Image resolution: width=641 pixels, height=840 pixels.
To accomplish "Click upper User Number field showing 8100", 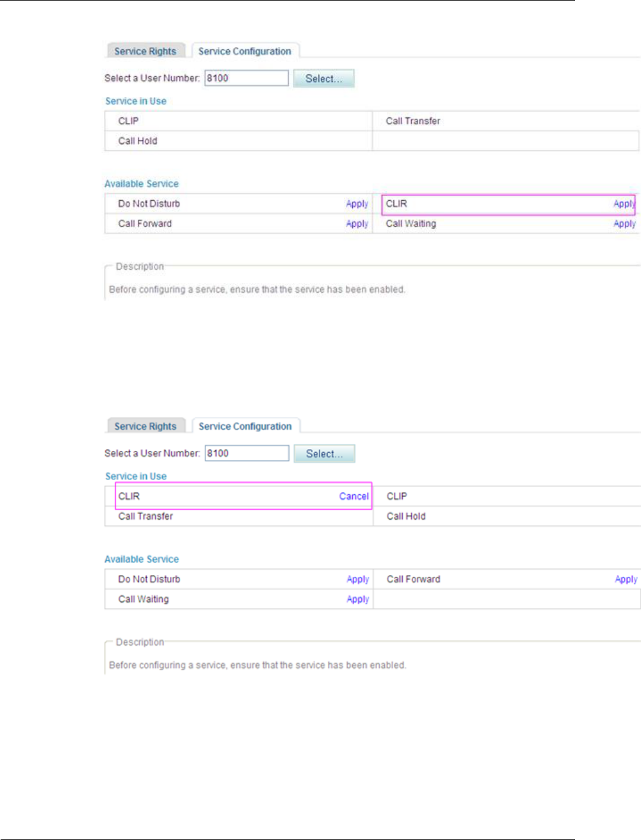I will tap(247, 78).
